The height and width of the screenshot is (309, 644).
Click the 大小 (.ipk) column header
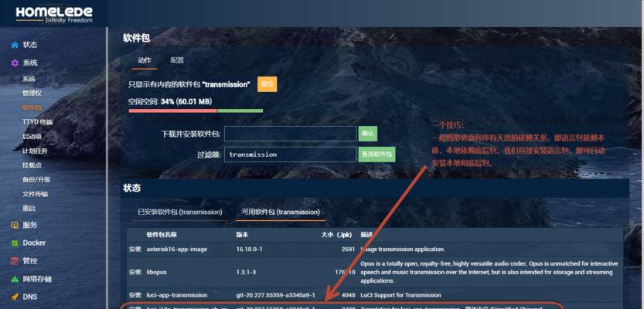pos(338,235)
